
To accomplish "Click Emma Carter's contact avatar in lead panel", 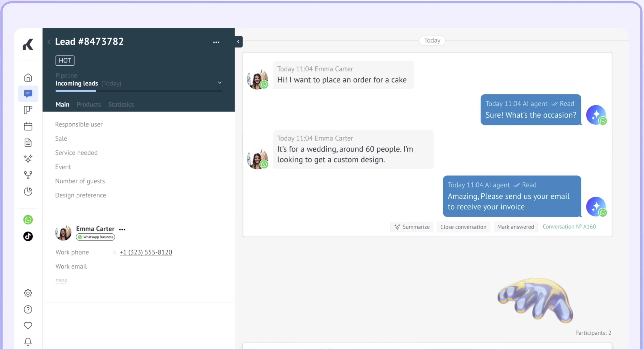I will click(x=63, y=233).
